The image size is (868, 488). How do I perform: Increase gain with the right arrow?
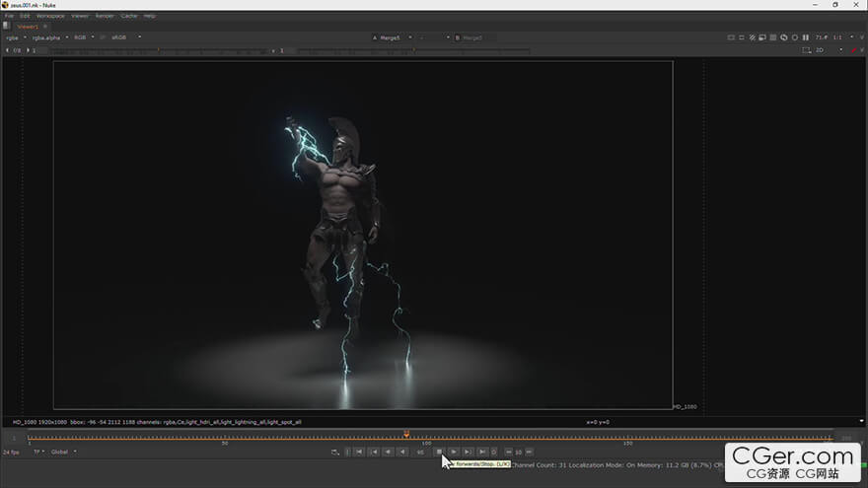tap(29, 50)
